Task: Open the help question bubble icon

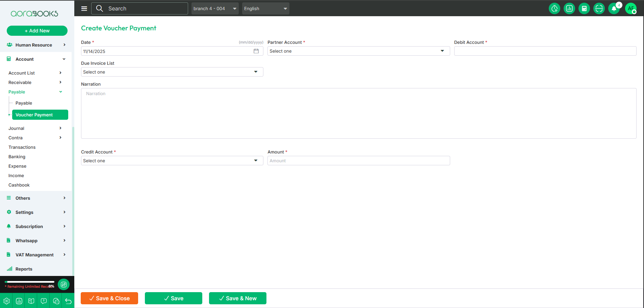Action: (44, 301)
